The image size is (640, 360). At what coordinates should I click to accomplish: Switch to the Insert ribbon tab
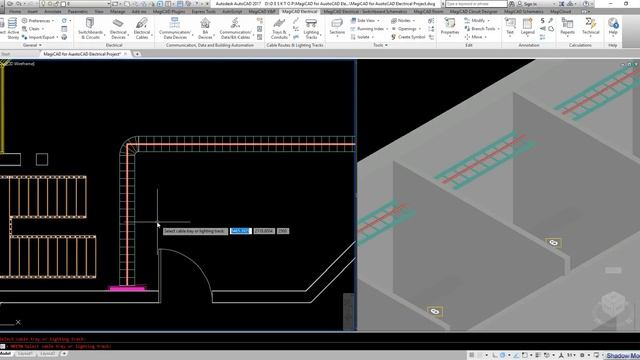point(32,11)
